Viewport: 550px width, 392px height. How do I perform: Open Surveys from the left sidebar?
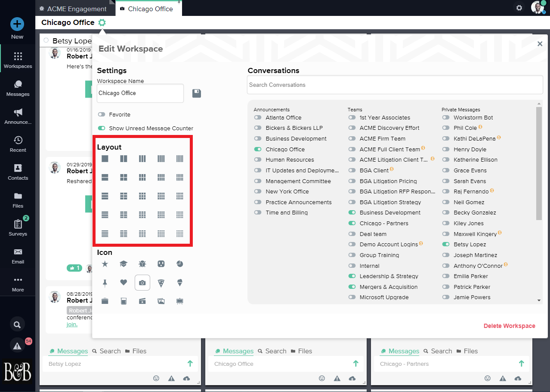point(18,227)
